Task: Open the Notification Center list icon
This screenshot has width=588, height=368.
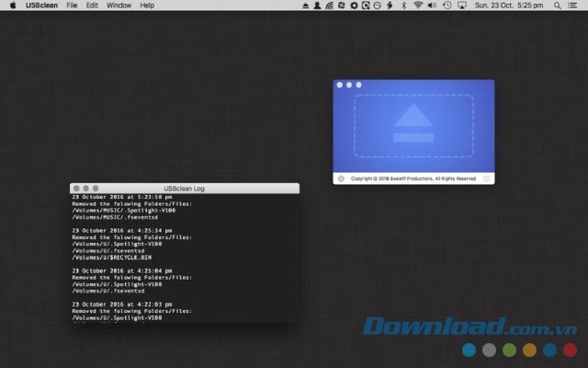Action: click(572, 6)
